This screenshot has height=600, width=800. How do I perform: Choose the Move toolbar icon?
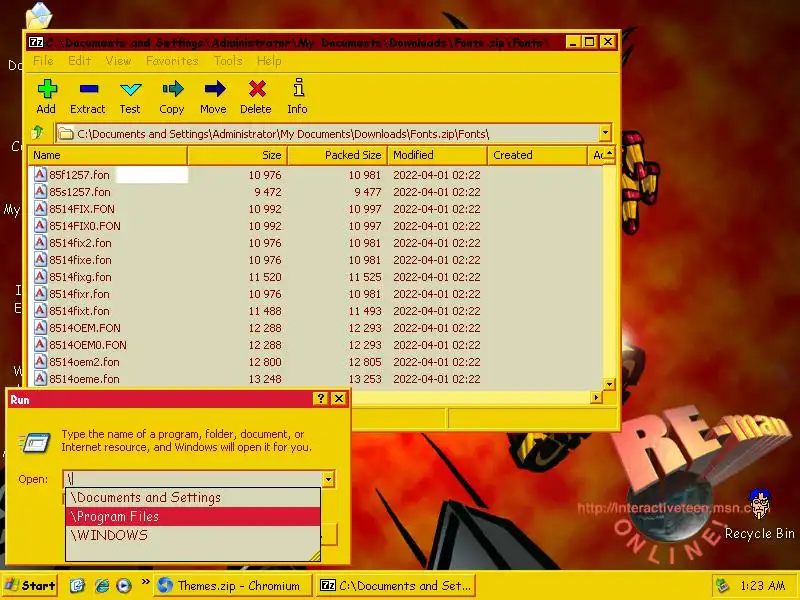(x=215, y=89)
